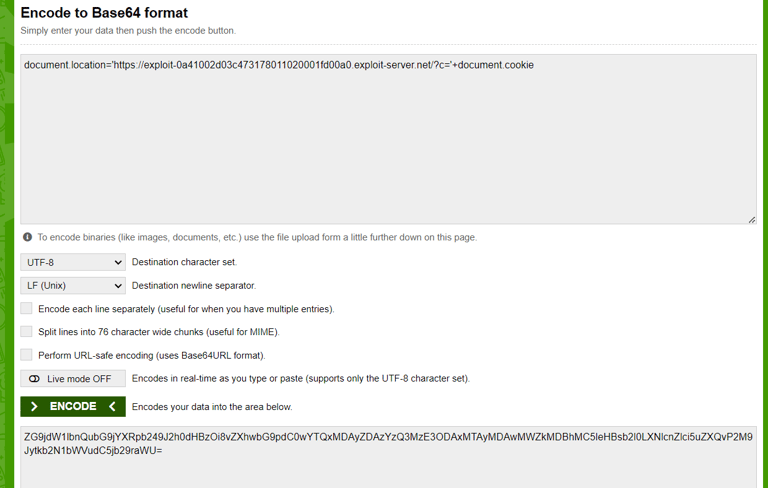Click the 'Perform URL-safe encoding' label text
Image resolution: width=768 pixels, height=488 pixels.
click(151, 355)
